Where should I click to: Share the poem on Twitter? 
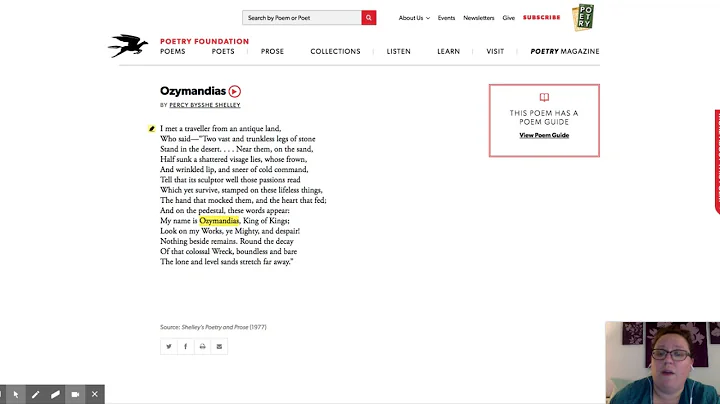(169, 346)
